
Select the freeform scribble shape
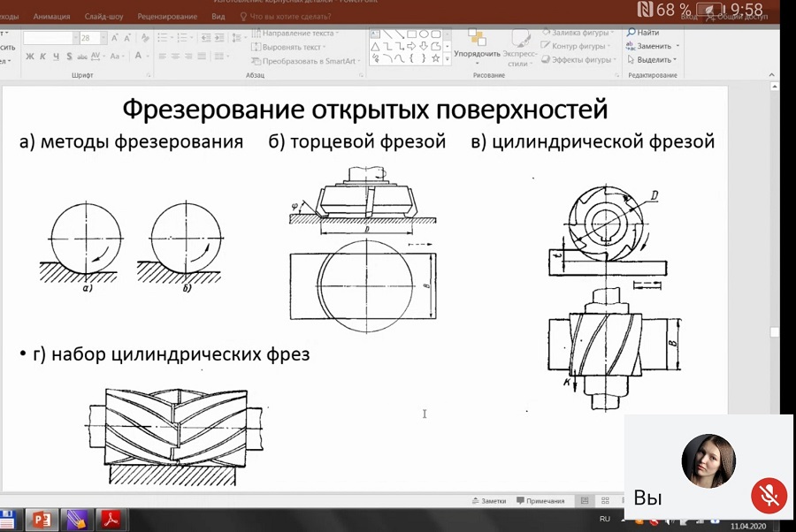[x=376, y=59]
